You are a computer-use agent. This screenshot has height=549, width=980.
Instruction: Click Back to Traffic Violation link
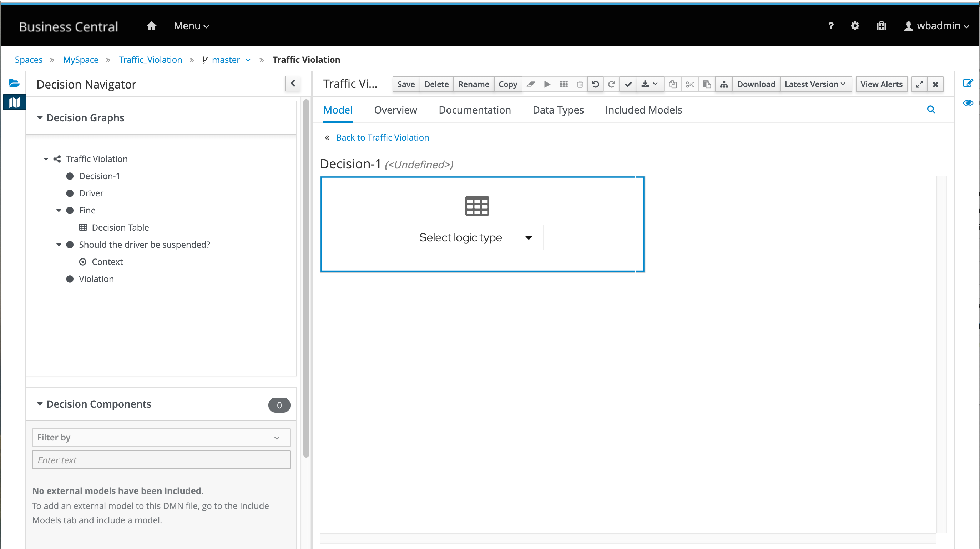point(382,137)
